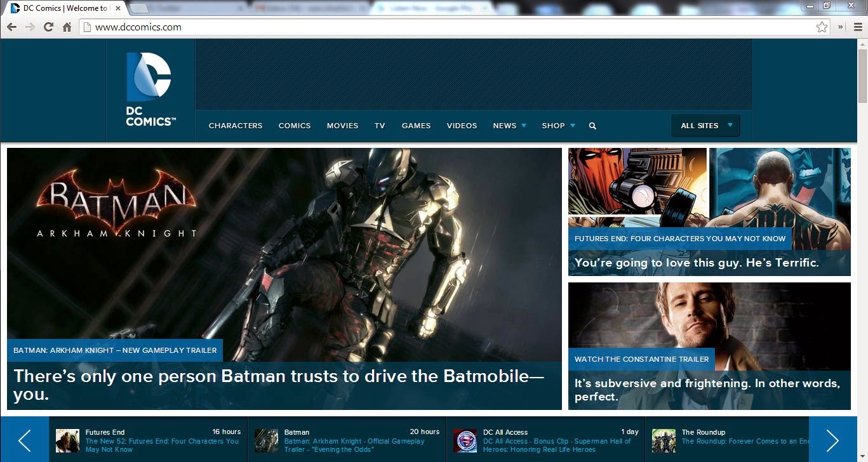868x462 pixels.
Task: Click the '1 day' timestamp text
Action: pos(630,432)
